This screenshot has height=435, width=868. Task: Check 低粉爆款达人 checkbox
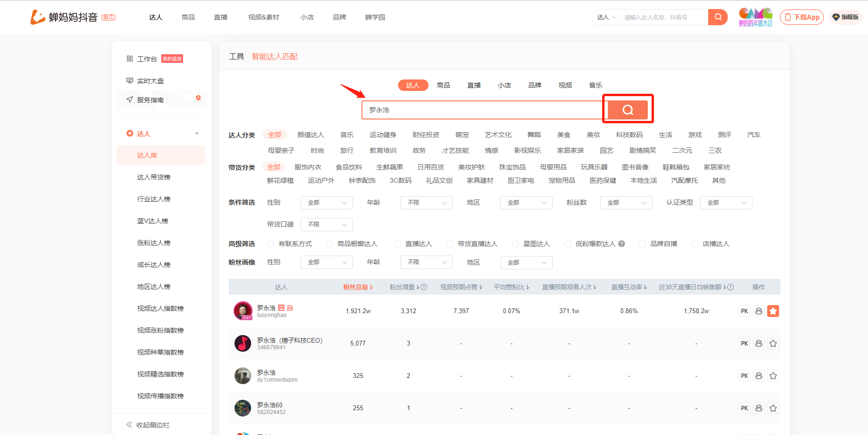[568, 244]
